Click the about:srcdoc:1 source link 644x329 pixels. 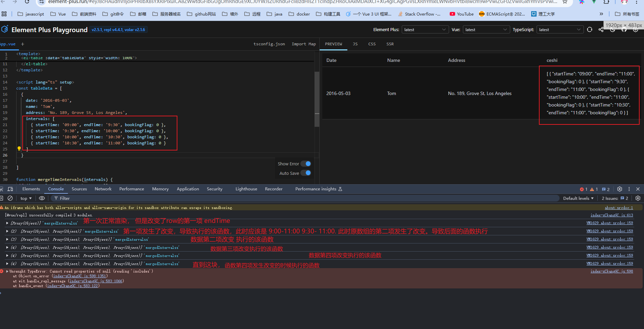[x=619, y=208]
